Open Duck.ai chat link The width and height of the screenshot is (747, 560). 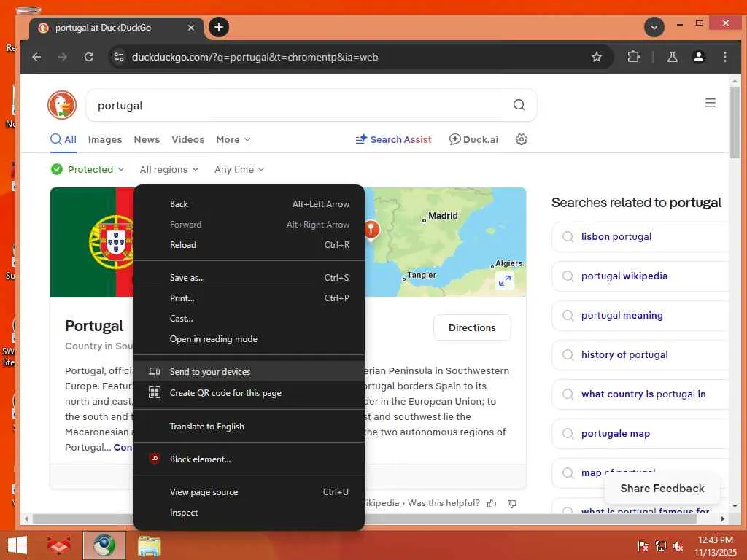coord(473,139)
